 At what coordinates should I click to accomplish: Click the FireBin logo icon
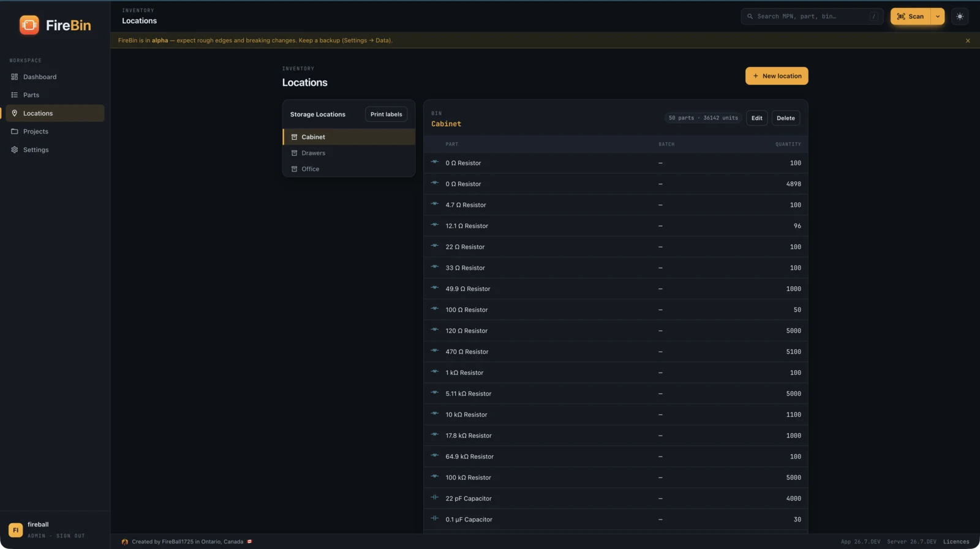pyautogui.click(x=29, y=25)
